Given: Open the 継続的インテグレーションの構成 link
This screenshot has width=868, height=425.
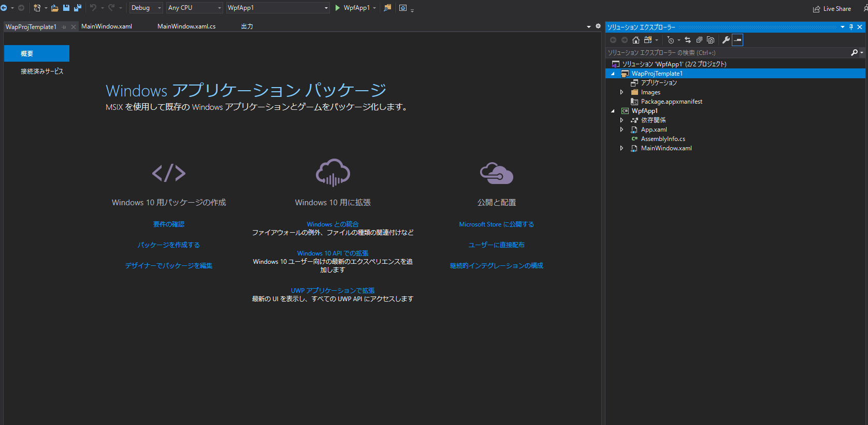Looking at the screenshot, I should click(x=497, y=266).
